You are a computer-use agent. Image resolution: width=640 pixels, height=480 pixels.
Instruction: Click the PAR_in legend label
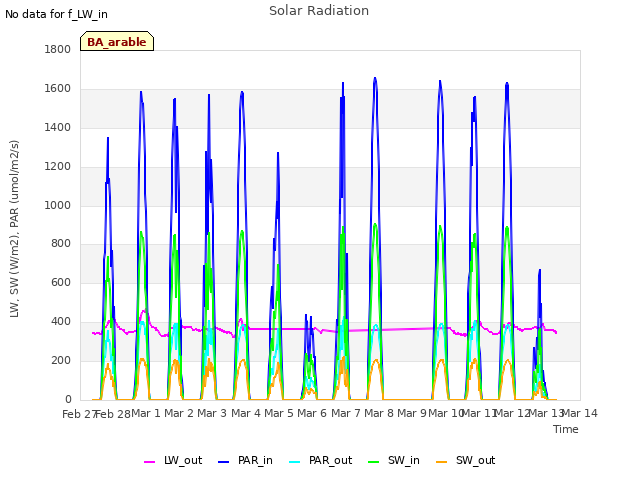(x=255, y=460)
